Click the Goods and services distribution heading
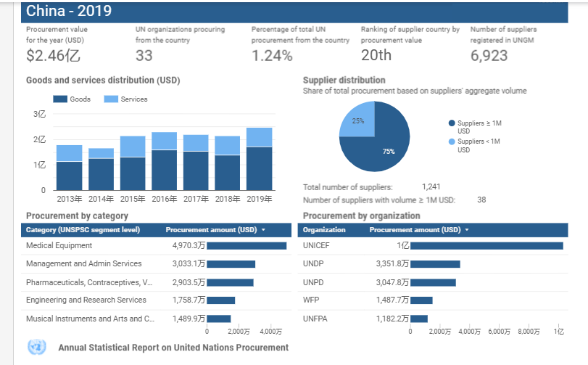This screenshot has height=365, width=588. pos(103,81)
